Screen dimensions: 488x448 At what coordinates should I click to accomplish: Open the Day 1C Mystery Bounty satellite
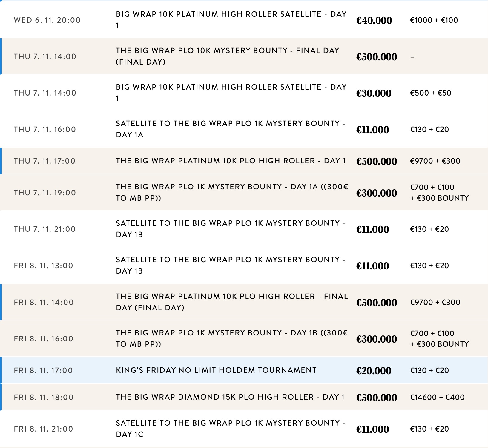pyautogui.click(x=231, y=429)
